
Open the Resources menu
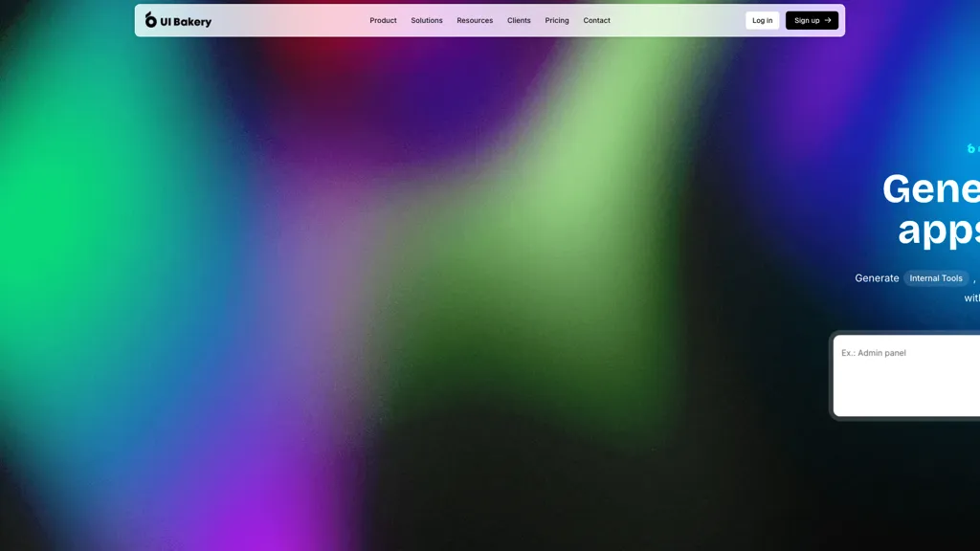[x=475, y=21]
